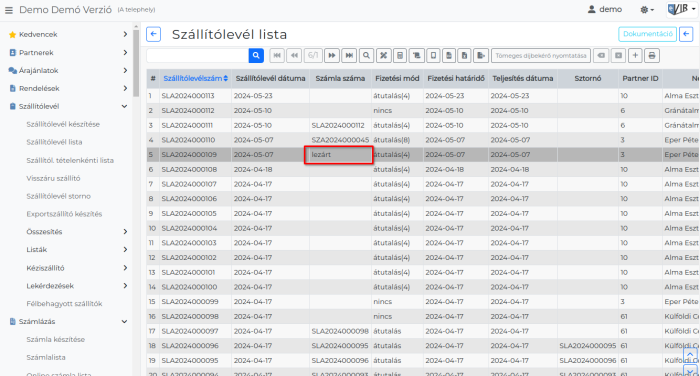
Task: Open the hamburger menu icon
Action: pyautogui.click(x=8, y=10)
